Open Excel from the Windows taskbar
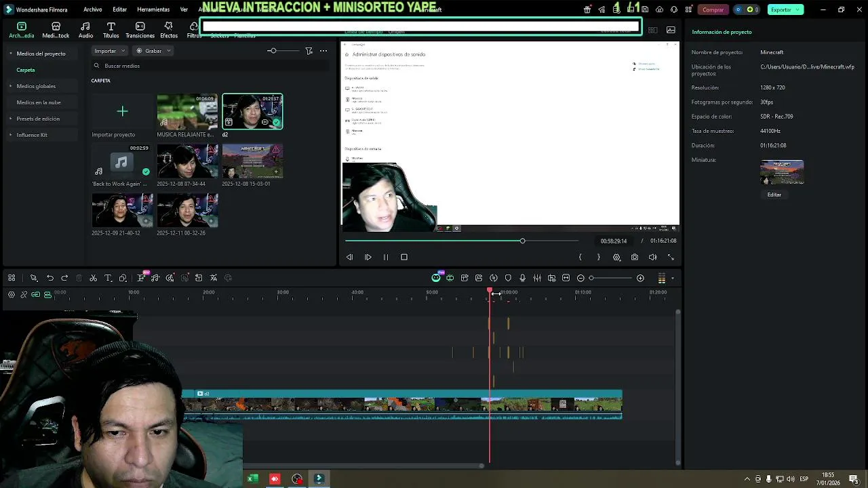This screenshot has height=488, width=868. point(252,479)
